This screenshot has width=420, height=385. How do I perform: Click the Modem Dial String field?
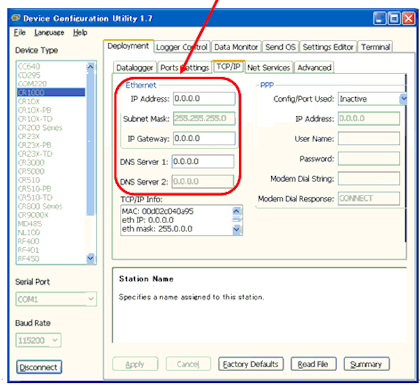point(369,179)
